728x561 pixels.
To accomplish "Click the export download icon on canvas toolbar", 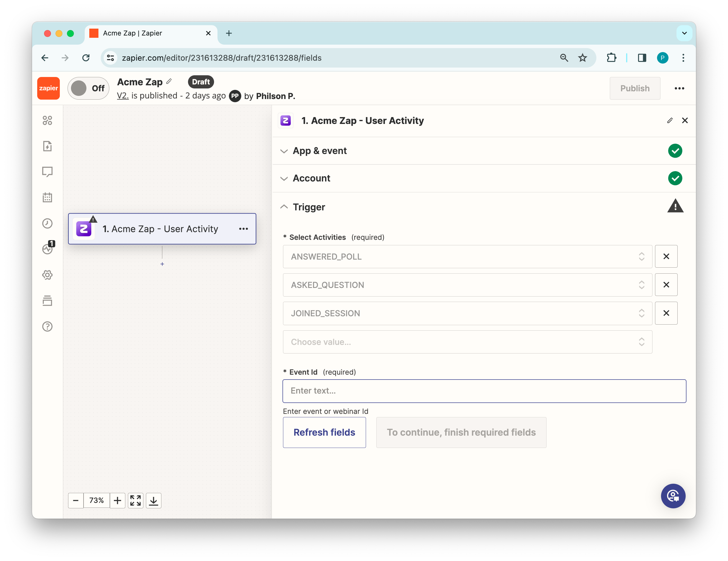I will tap(153, 500).
